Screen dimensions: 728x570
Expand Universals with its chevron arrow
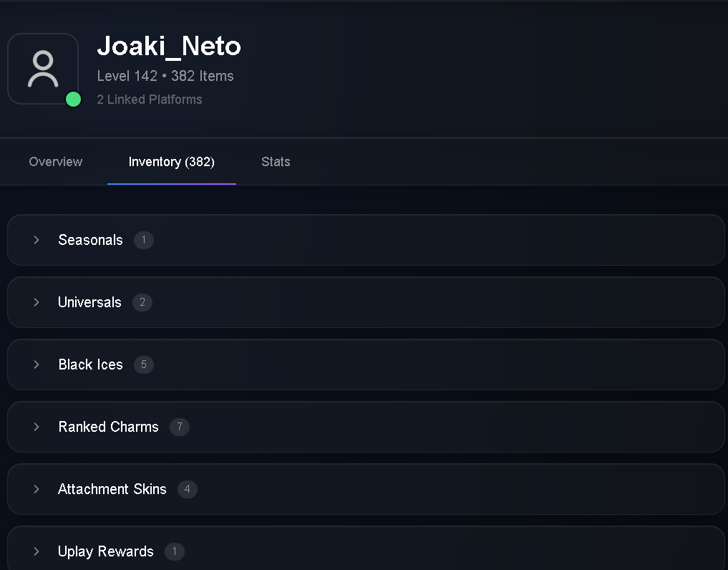pos(37,302)
